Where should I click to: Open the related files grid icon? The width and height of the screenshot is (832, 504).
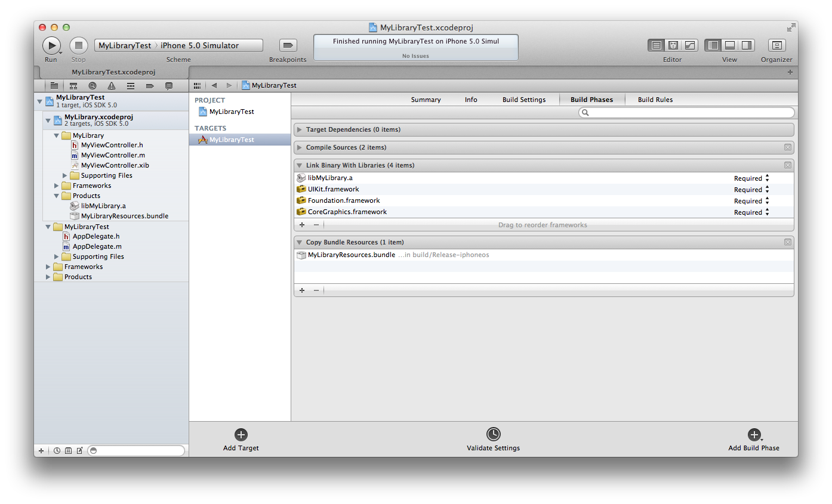tap(198, 85)
